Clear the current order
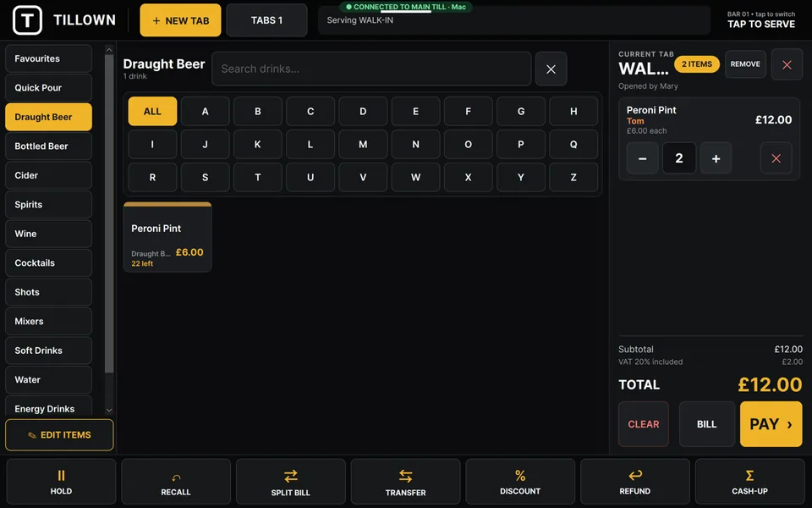The image size is (812, 508). pos(643,424)
